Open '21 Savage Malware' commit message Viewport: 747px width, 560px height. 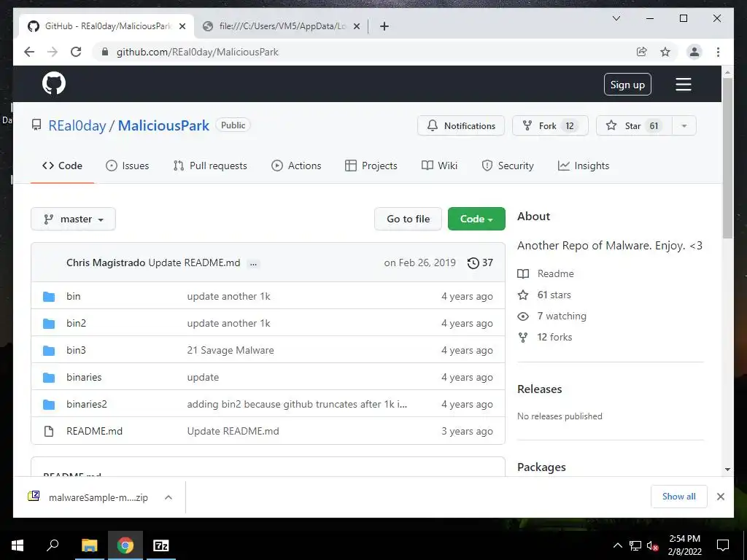[231, 351]
